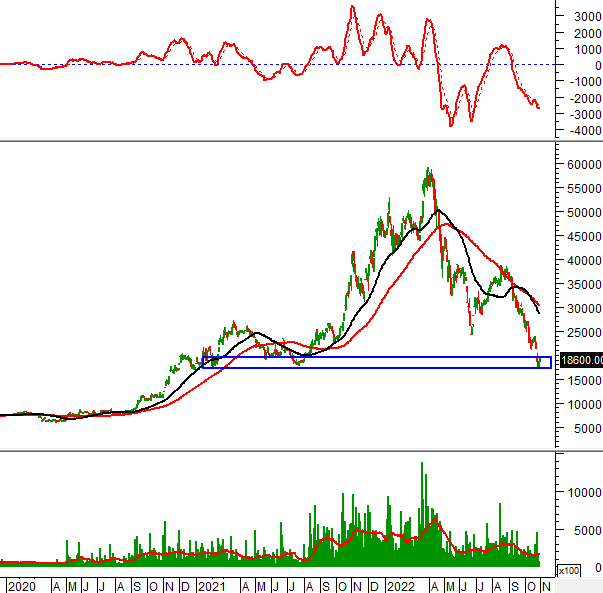The height and width of the screenshot is (593, 603).
Task: Click the 2020 year label on time axis
Action: [x=21, y=585]
